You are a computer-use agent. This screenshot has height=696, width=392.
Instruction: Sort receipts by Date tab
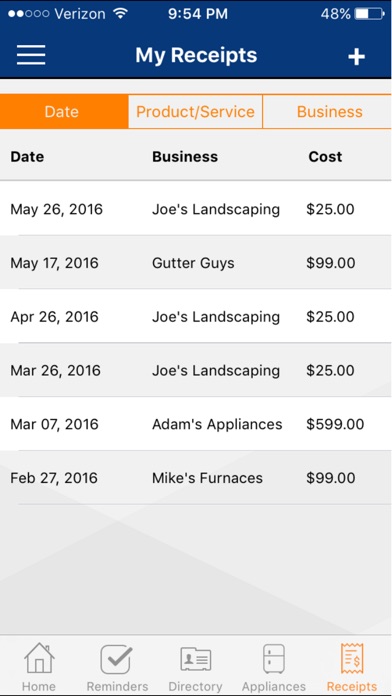64,111
